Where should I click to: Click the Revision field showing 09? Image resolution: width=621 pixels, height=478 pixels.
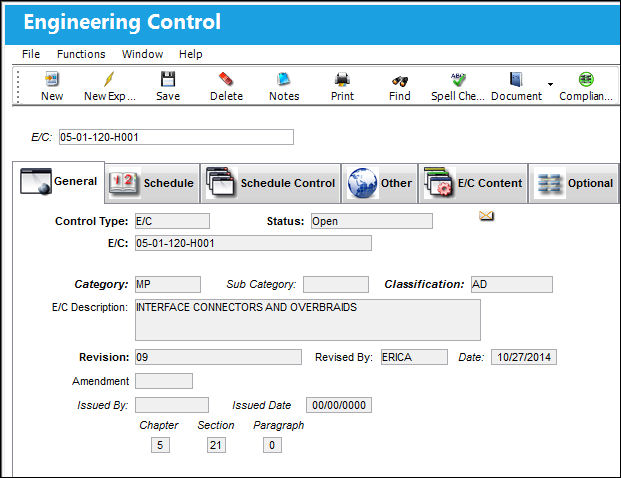(x=218, y=357)
